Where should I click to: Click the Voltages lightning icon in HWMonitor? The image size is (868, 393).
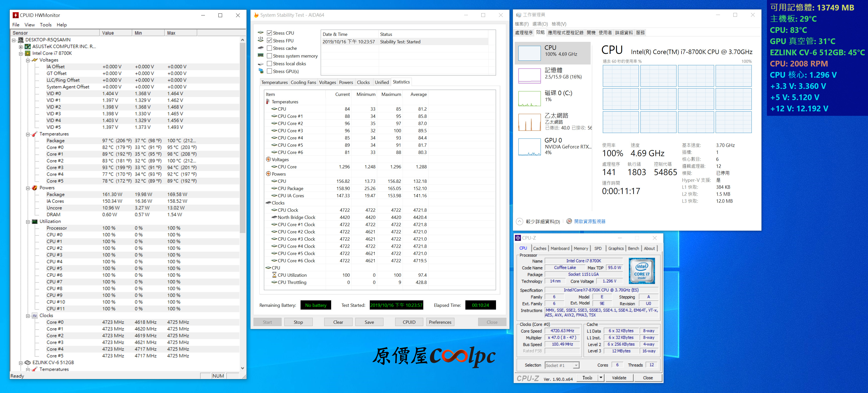pos(35,60)
